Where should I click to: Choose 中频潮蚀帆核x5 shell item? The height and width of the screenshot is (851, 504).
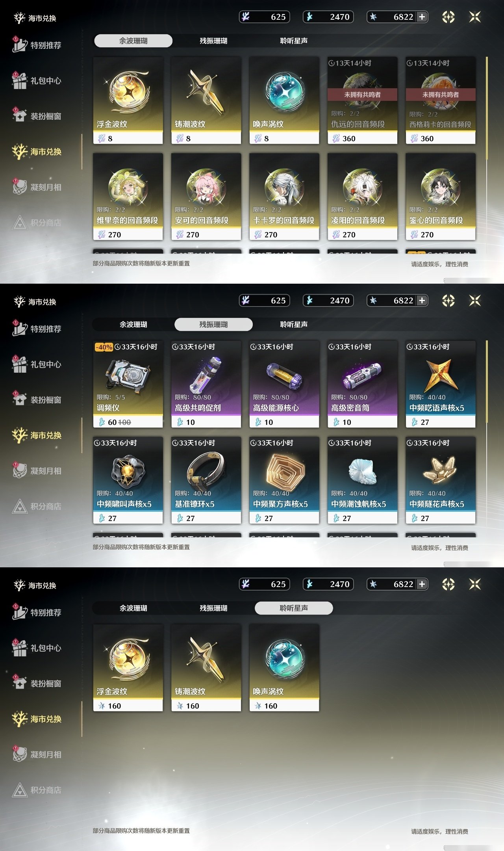coord(362,480)
